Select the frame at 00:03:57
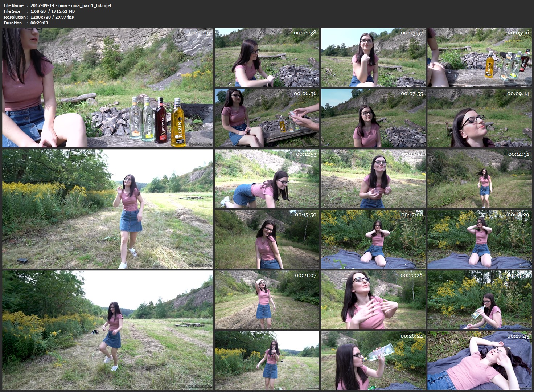The image size is (534, 392). click(x=373, y=57)
